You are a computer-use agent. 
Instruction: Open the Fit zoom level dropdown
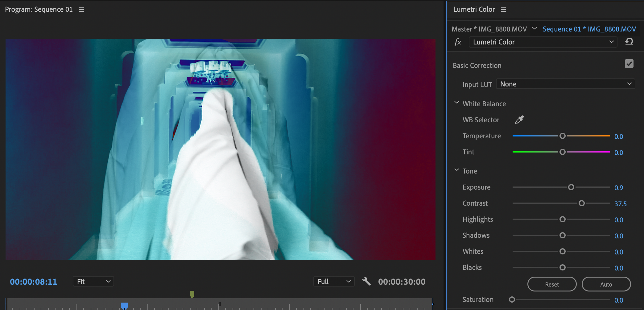[93, 281]
